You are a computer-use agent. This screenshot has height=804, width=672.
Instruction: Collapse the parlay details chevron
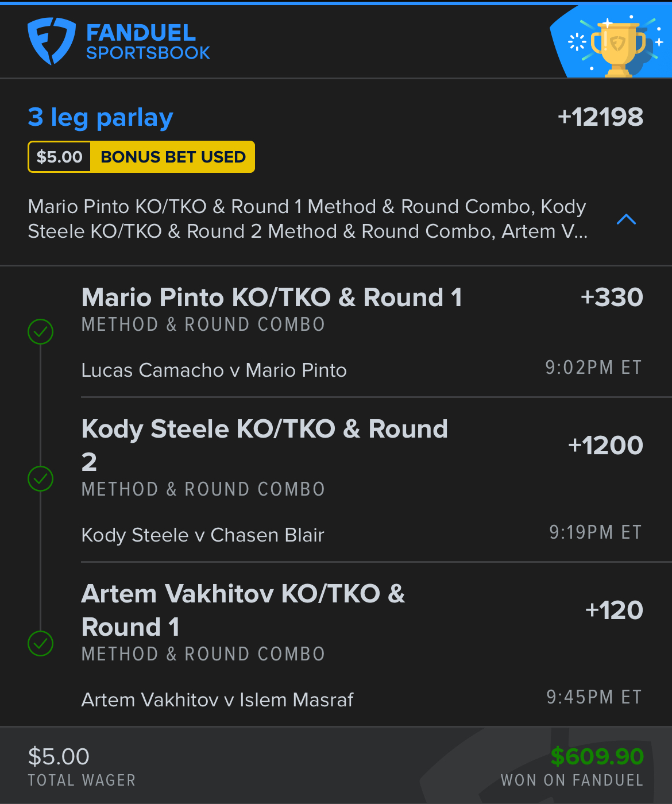[626, 219]
